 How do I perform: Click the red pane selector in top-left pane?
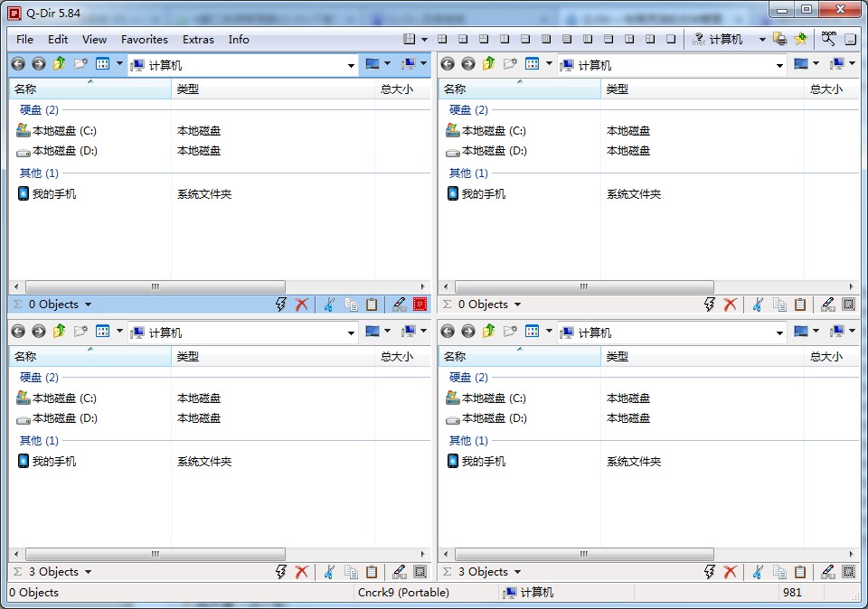pyautogui.click(x=420, y=304)
